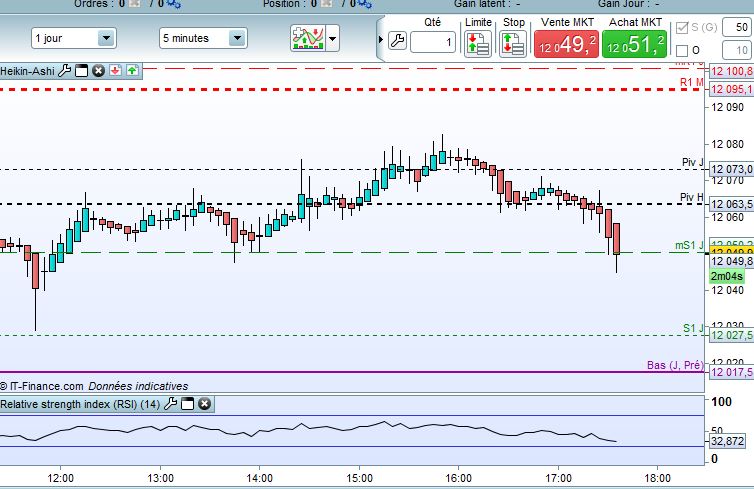Image resolution: width=754 pixels, height=489 pixels.
Task: Click the current price label 12 049,8
Action: tap(731, 261)
